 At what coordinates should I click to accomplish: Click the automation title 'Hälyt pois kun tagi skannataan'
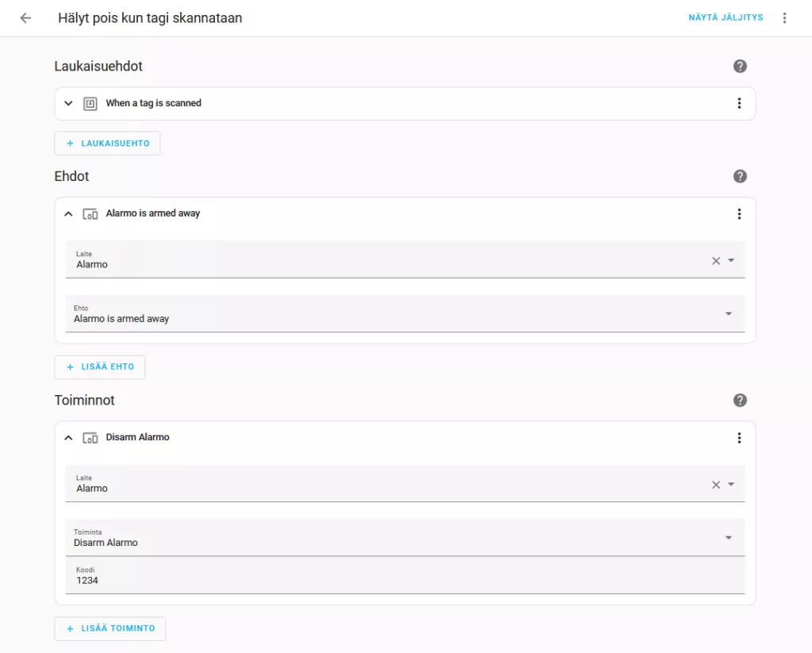click(x=150, y=18)
